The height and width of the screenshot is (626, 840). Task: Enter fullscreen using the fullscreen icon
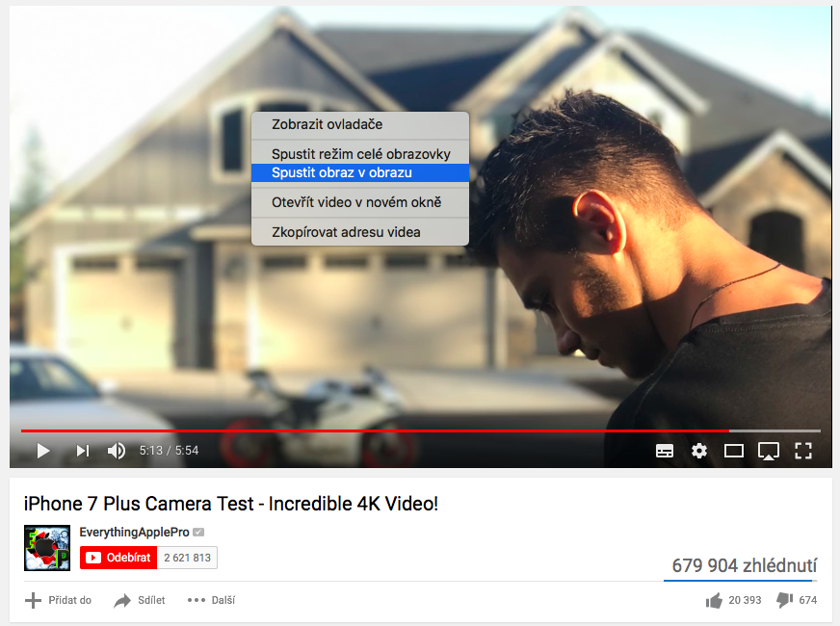[803, 451]
